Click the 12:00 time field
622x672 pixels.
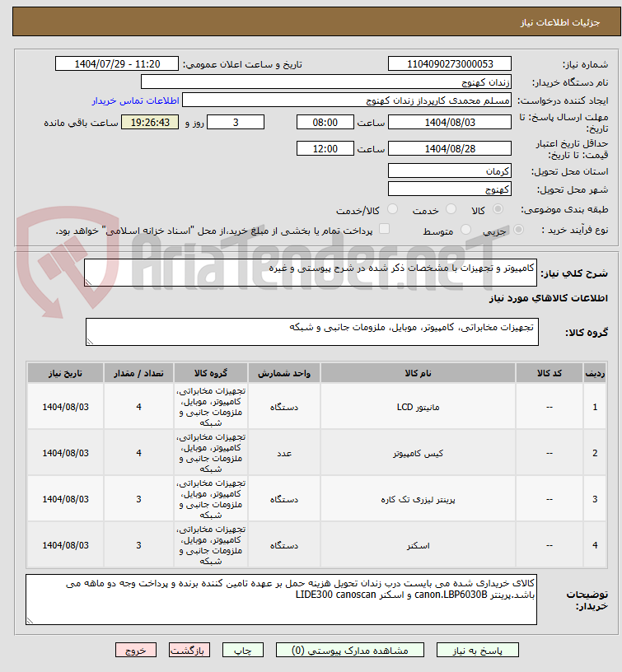click(325, 149)
